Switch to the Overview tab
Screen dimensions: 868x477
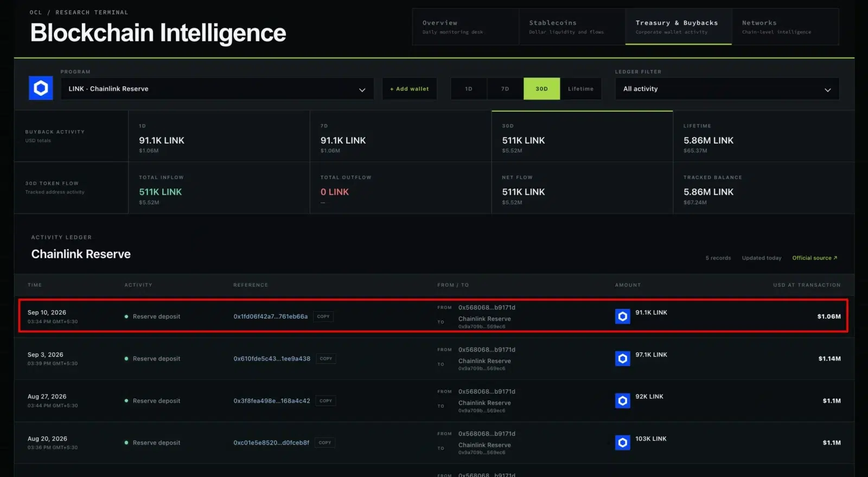pos(465,27)
